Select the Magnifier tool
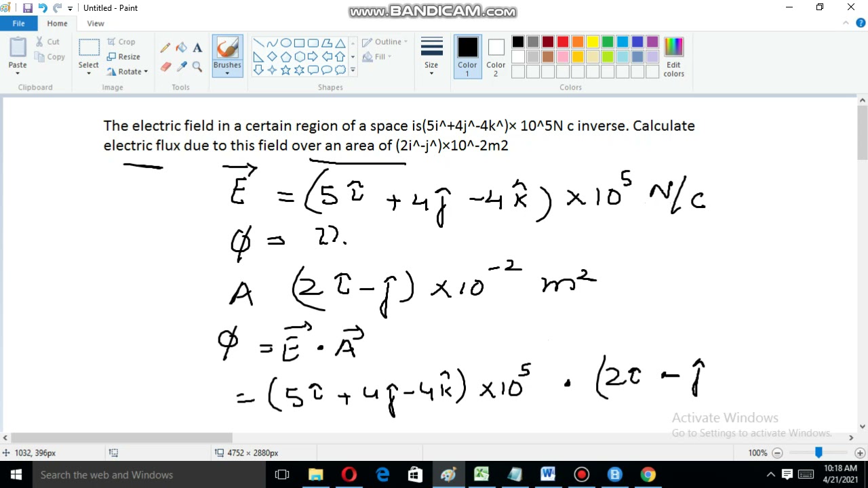This screenshot has width=868, height=488. (197, 66)
